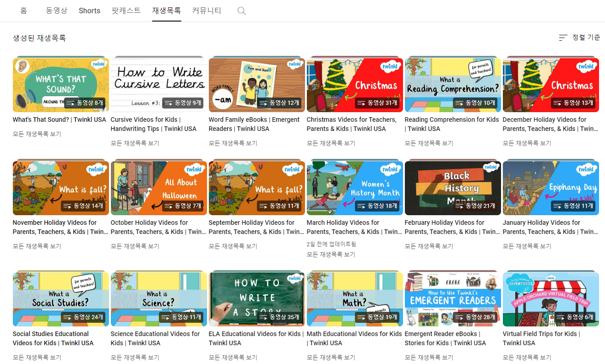This screenshot has width=605, height=364.
Task: Switch to the 동영상 tab
Action: tap(56, 11)
